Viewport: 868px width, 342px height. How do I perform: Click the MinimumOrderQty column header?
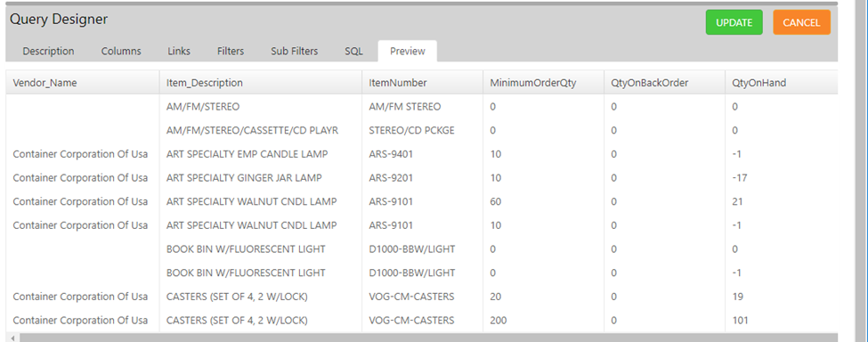[544, 83]
